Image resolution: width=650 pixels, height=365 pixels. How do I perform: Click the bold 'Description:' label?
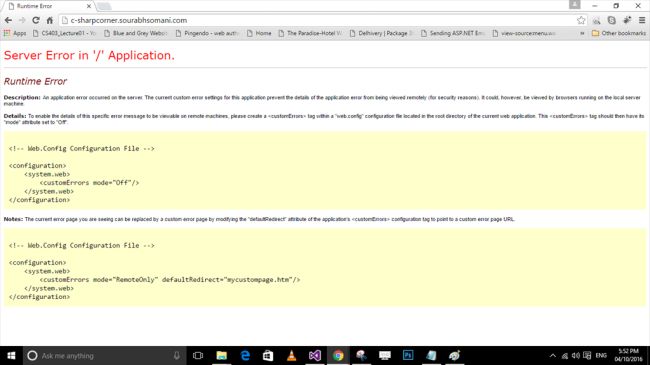[22, 97]
